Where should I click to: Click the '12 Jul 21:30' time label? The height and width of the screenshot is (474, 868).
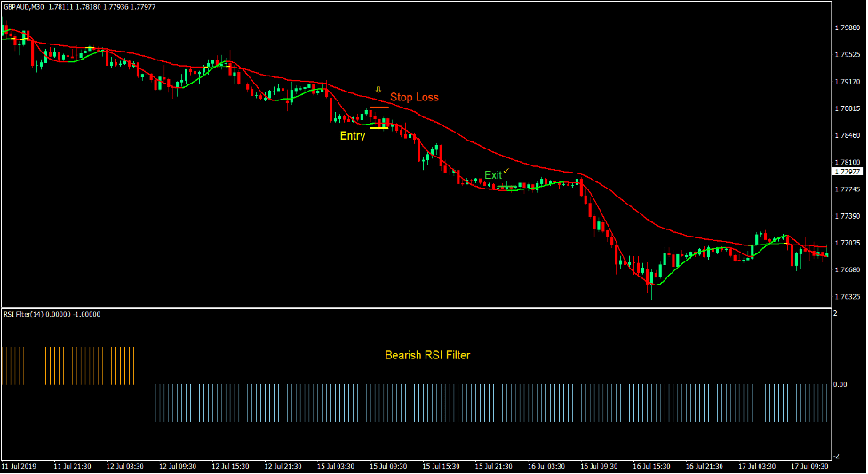click(283, 466)
